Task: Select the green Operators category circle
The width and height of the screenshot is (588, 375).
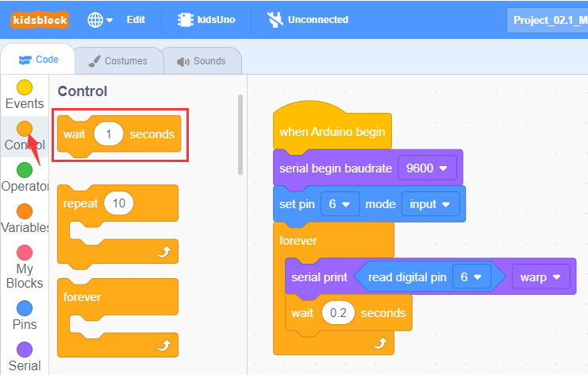Action: [25, 170]
